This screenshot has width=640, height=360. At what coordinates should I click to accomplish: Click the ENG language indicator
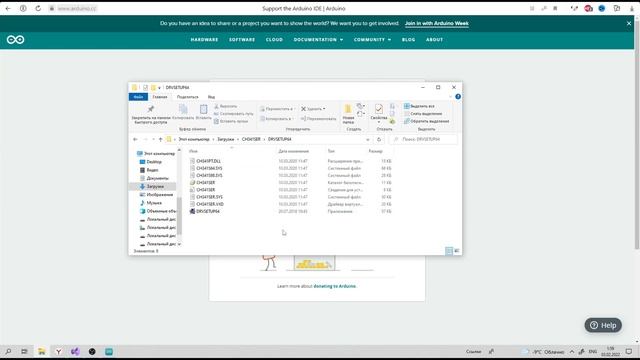coord(593,351)
